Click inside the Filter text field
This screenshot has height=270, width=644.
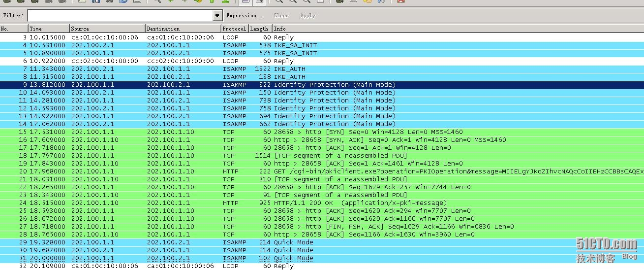click(120, 16)
